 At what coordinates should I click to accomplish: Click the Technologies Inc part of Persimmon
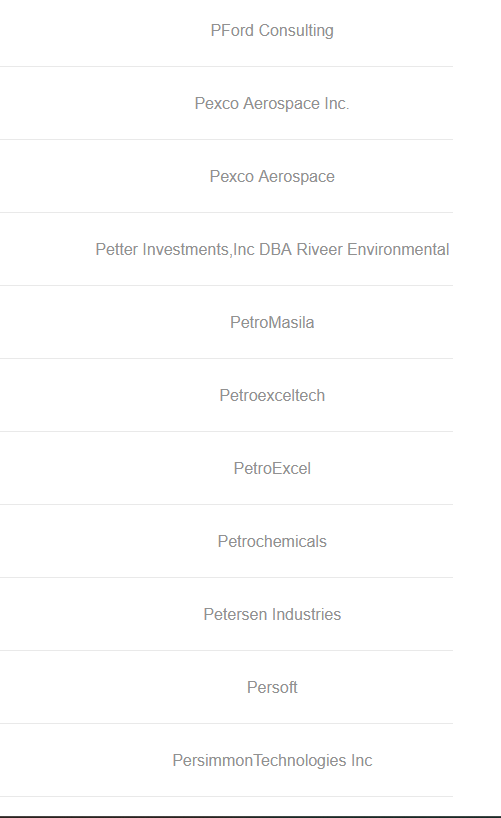(x=313, y=761)
